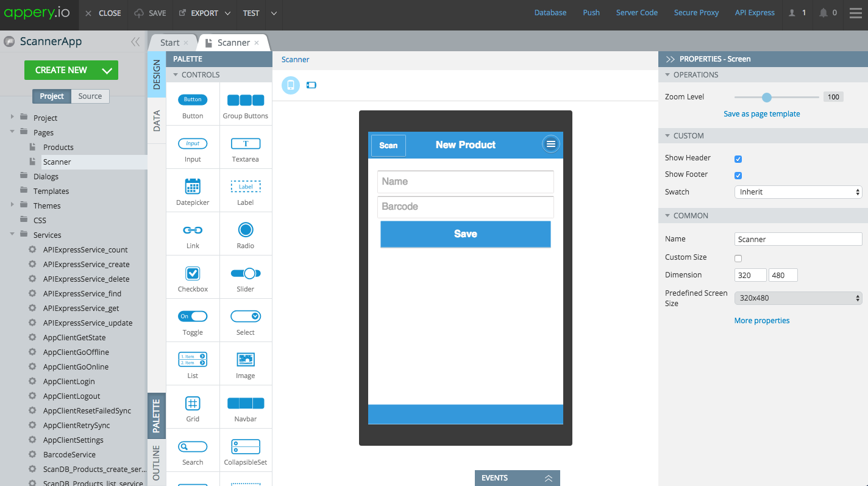The image size is (868, 486).
Task: Open the Design side tab
Action: coord(157,74)
